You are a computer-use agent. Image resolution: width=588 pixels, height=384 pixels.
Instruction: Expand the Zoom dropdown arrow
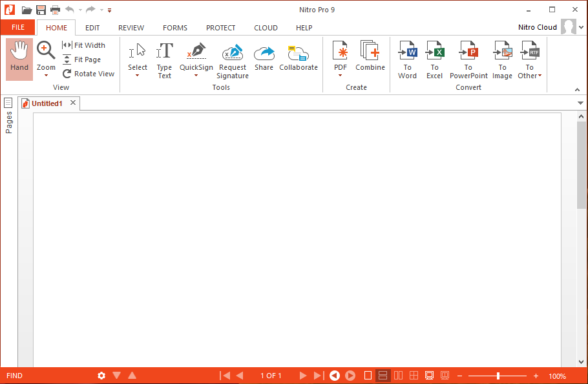click(46, 76)
